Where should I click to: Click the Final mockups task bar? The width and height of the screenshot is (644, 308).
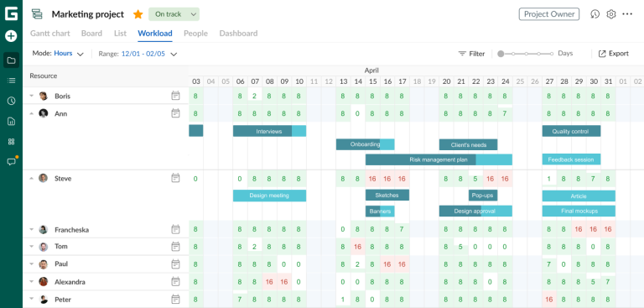(579, 211)
